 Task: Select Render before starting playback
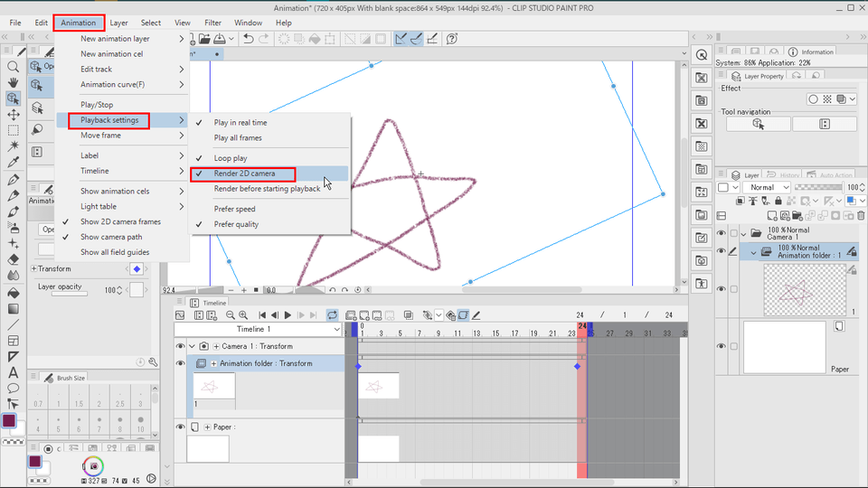(270, 189)
